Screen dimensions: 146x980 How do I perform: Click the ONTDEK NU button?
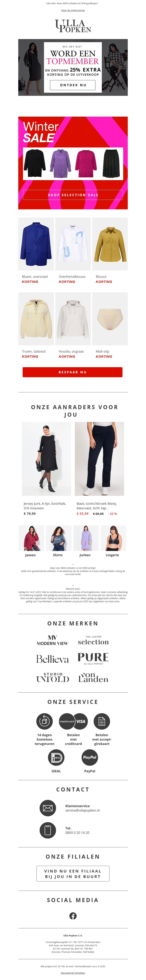[73, 85]
